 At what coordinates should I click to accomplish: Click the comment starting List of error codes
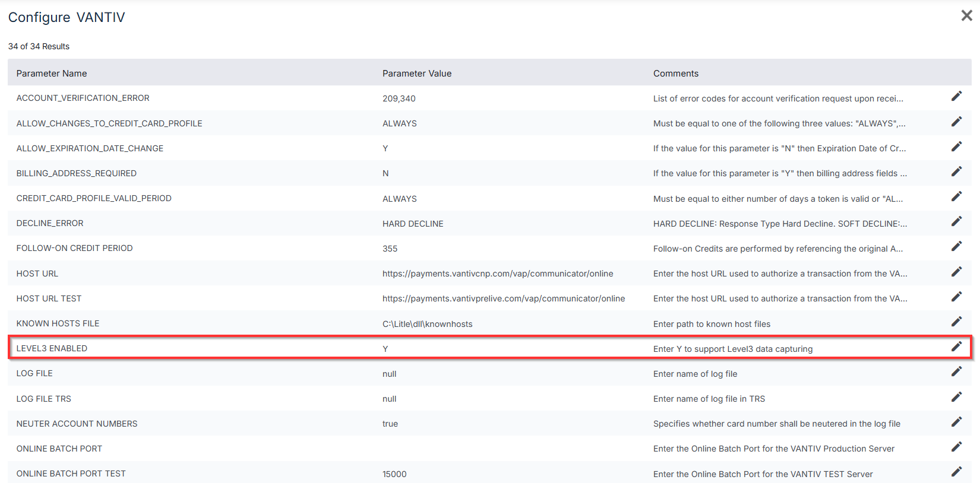point(778,98)
